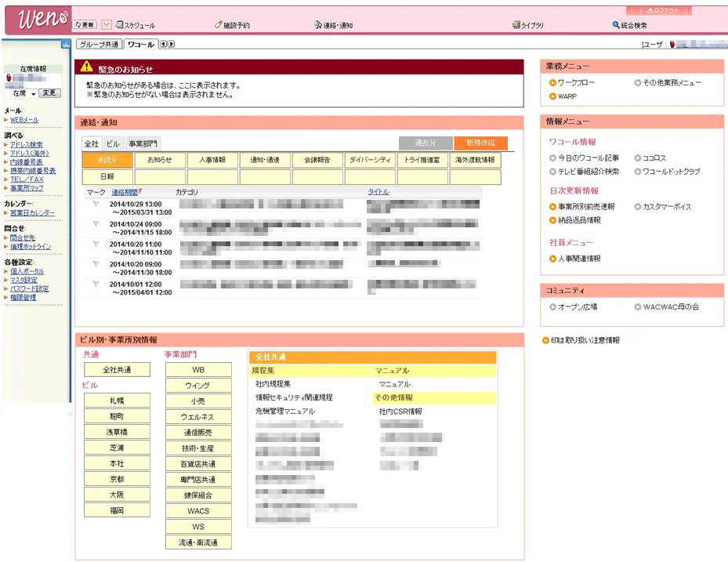Open the pink dropdown arrow beside 更新
Screen dimensions: 728x562
coord(107,24)
